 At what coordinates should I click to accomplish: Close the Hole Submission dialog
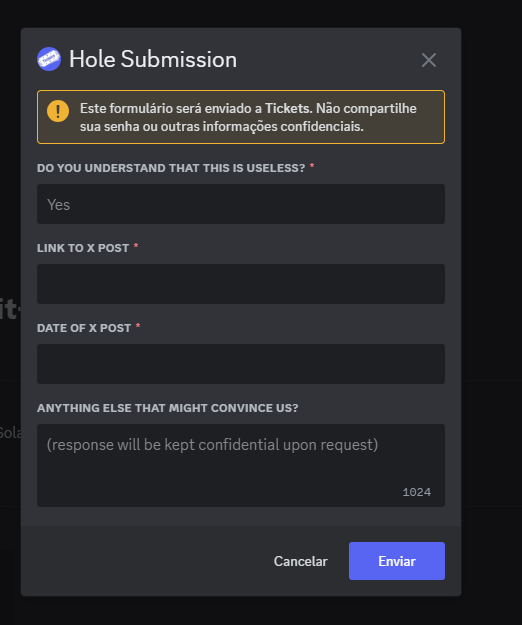(x=429, y=60)
